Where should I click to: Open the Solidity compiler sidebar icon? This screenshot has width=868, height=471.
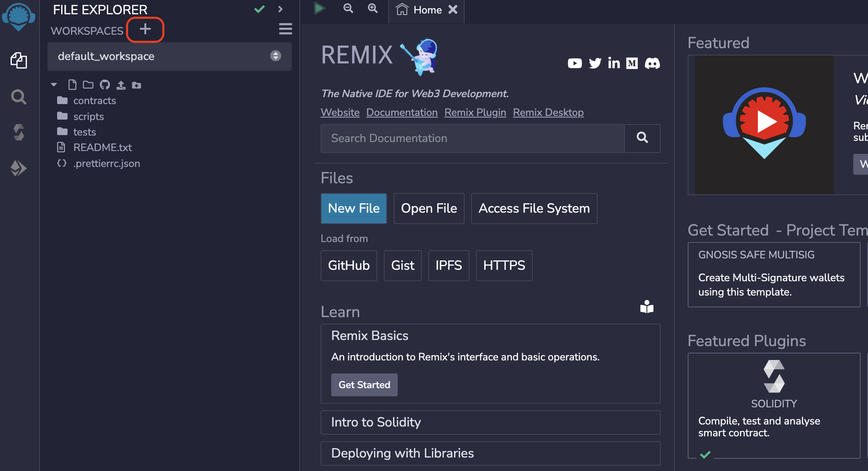click(x=19, y=132)
